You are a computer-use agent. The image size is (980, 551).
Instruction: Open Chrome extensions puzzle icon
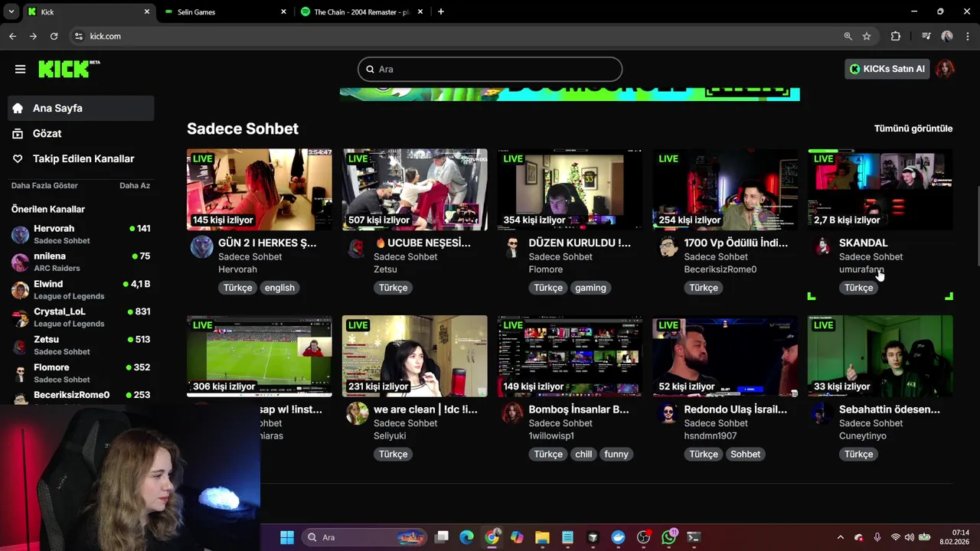click(x=896, y=36)
